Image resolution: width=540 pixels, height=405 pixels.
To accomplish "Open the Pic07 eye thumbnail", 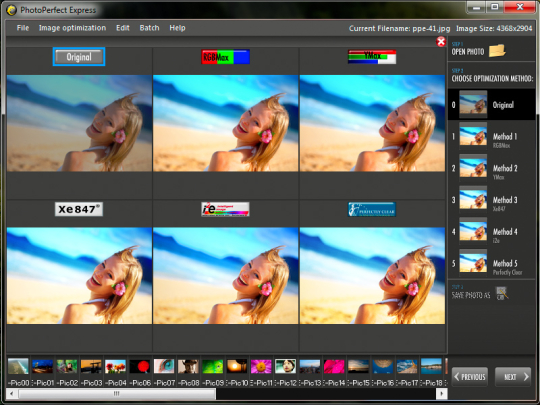I will 164,366.
